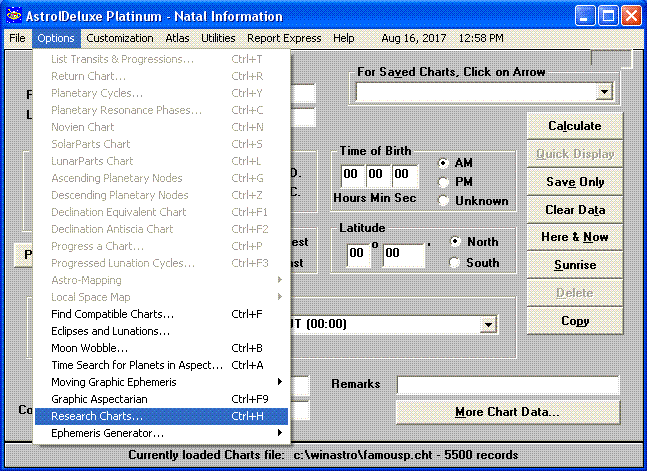647x471 pixels.
Task: Click the Copy button
Action: tap(575, 321)
